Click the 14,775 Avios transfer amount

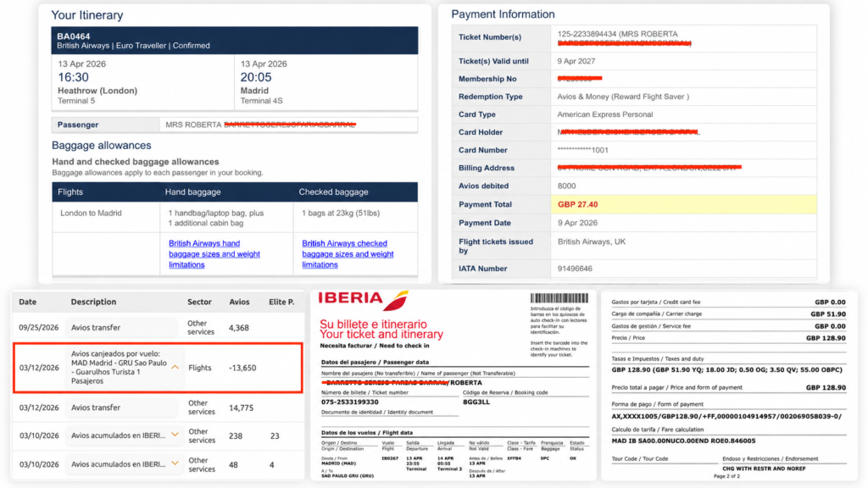coord(241,408)
